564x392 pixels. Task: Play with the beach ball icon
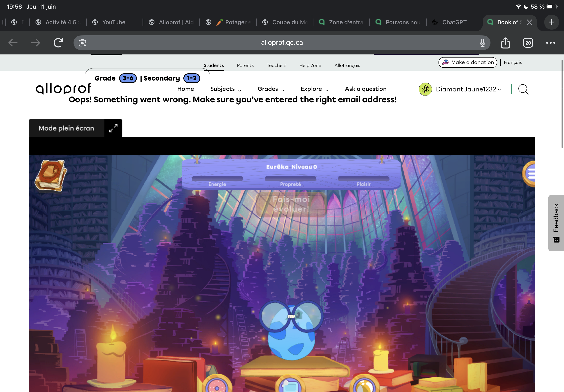[365, 384]
